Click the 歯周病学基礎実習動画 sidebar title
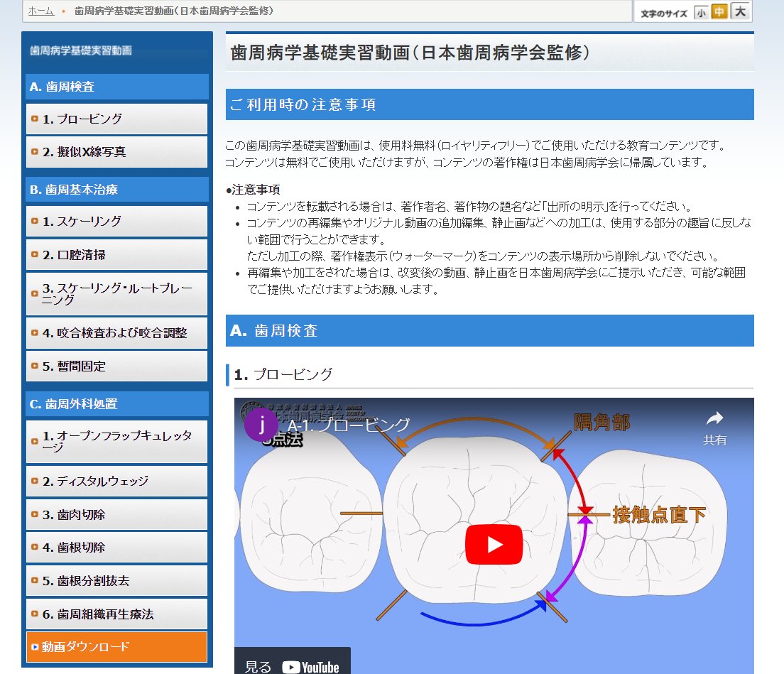This screenshot has width=784, height=674. coord(81,50)
